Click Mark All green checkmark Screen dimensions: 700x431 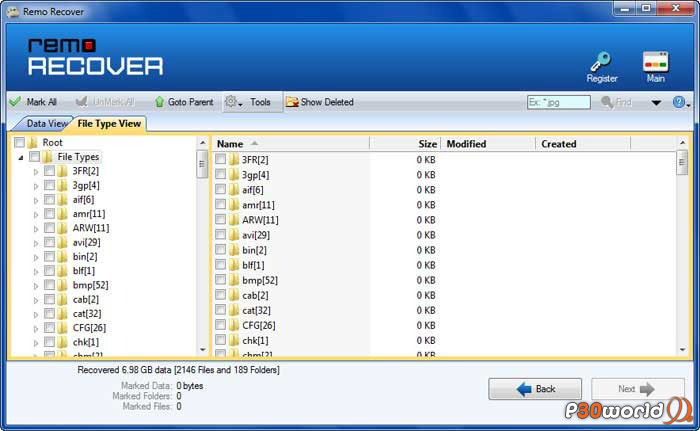pos(15,102)
